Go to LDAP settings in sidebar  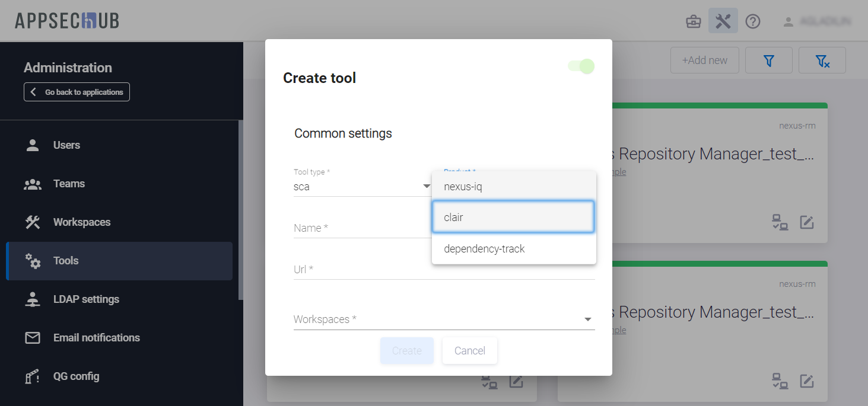[86, 299]
